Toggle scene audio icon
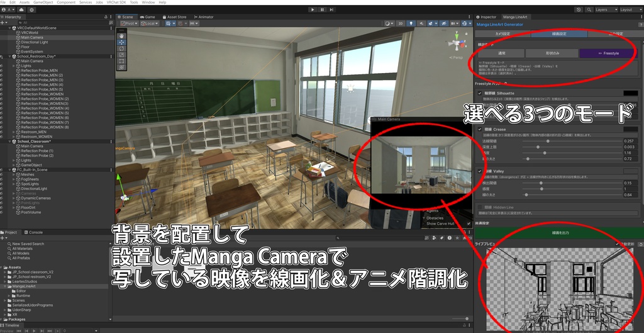 pos(421,23)
